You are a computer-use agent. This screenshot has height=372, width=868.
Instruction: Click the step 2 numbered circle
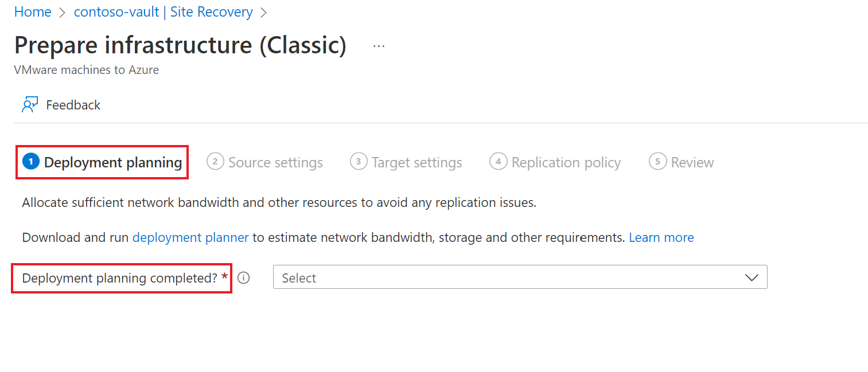[x=215, y=162]
